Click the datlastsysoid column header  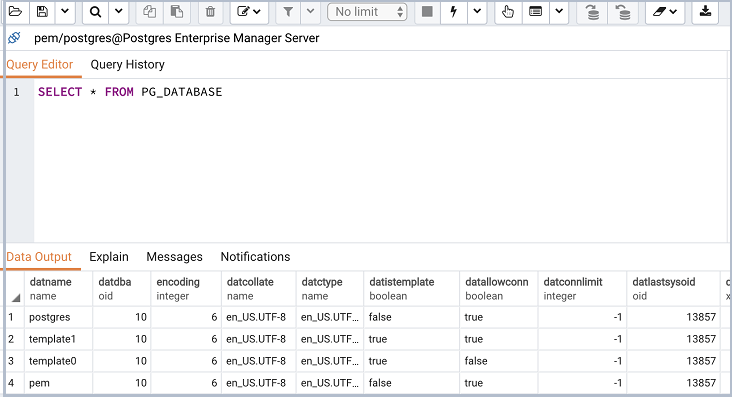coord(673,289)
